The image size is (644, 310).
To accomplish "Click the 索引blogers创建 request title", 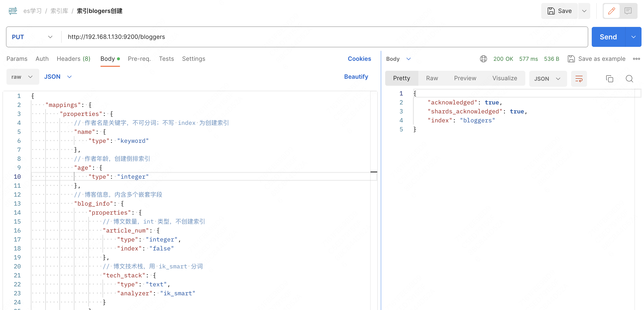I will coord(100,11).
